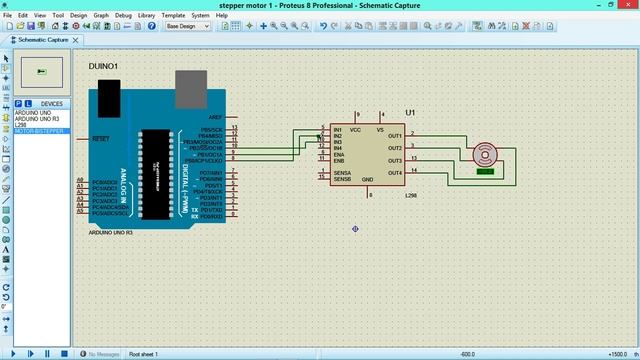Click the rotation angle input field

pyautogui.click(x=6, y=307)
